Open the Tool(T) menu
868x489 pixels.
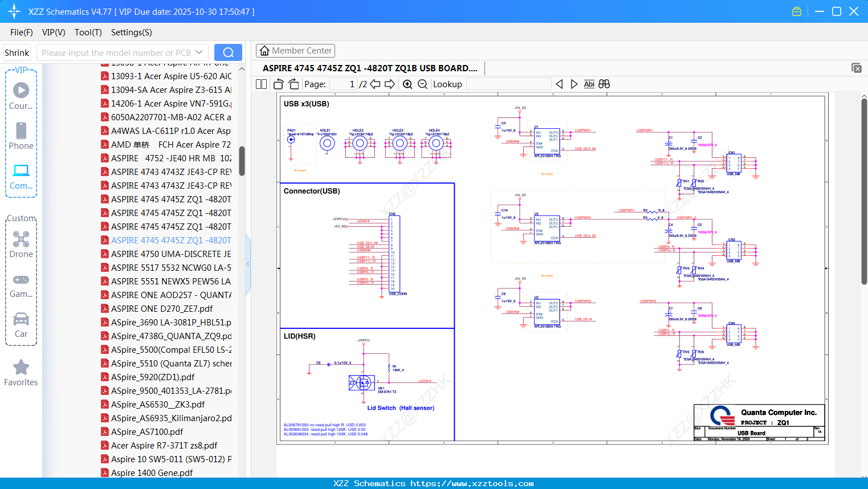click(88, 32)
